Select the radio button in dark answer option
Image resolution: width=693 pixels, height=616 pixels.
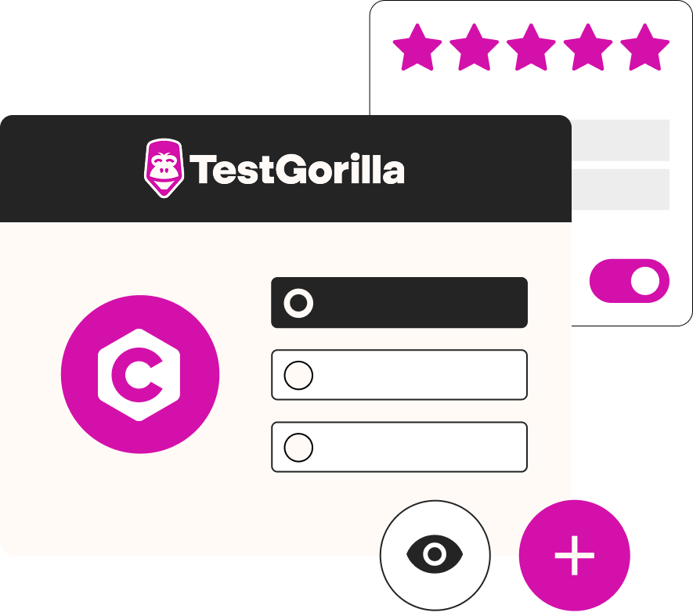click(x=298, y=303)
